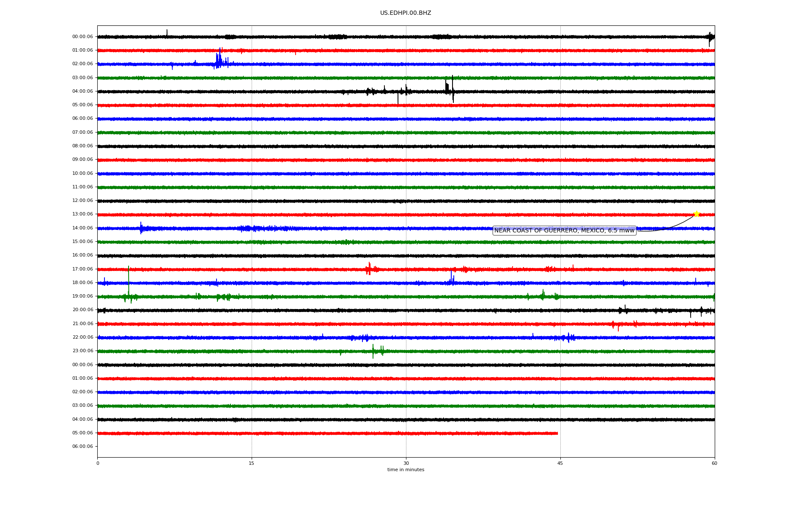Click the 15 minute tick label
The height and width of the screenshot is (508, 812).
tap(252, 463)
